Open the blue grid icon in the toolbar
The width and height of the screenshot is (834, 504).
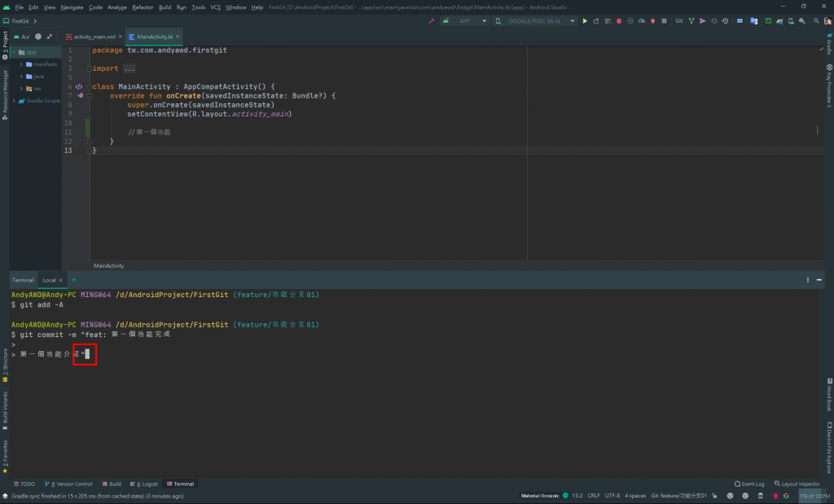click(740, 21)
